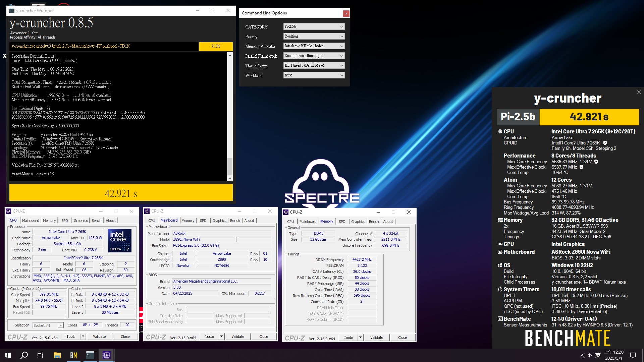Open Memory tab in middle CPU-Z

point(188,221)
